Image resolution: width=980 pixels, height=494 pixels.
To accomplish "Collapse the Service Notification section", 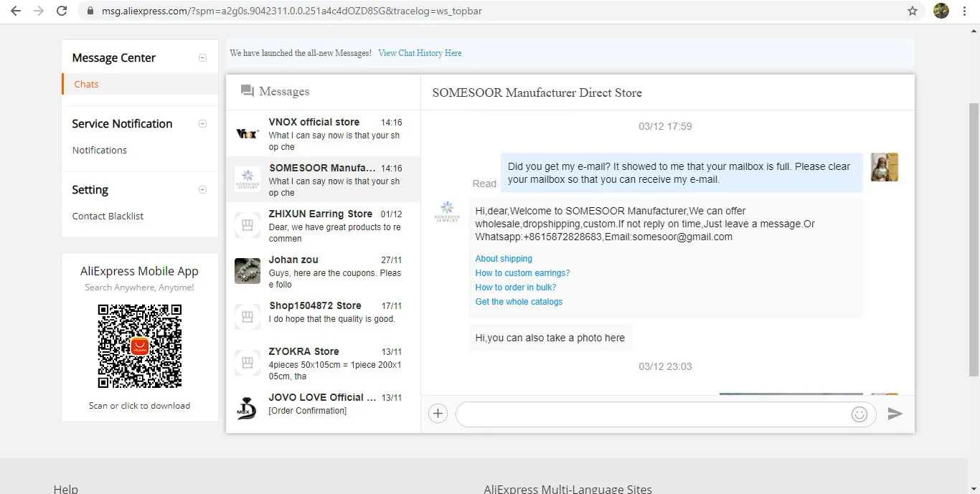I will coord(202,124).
